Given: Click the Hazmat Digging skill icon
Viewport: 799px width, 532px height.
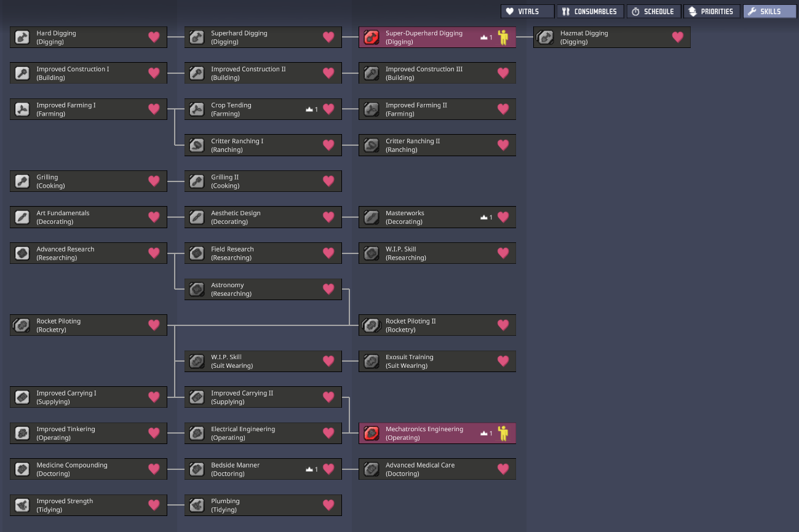Looking at the screenshot, I should [544, 38].
